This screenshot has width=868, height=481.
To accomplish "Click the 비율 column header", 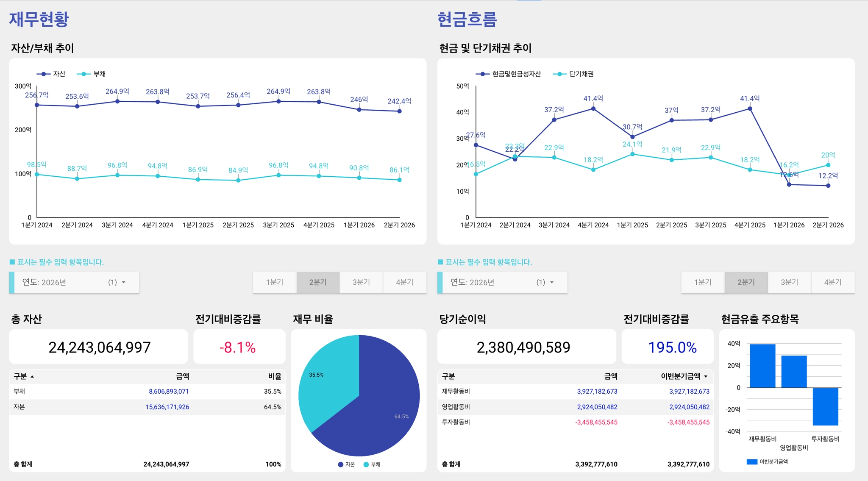I will coord(275,376).
